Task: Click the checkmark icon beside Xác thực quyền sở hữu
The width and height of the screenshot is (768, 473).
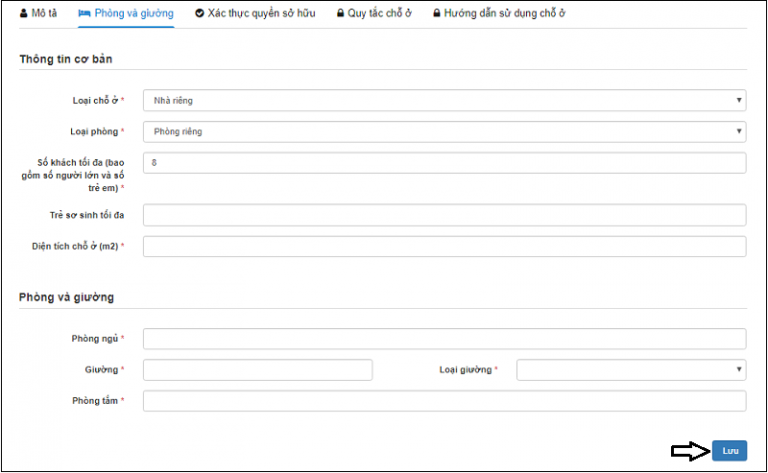Action: (x=200, y=14)
